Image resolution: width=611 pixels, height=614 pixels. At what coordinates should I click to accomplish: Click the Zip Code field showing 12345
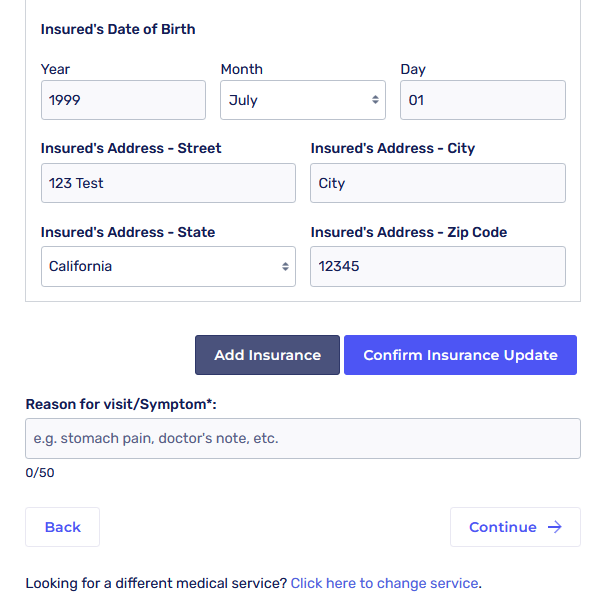point(437,267)
